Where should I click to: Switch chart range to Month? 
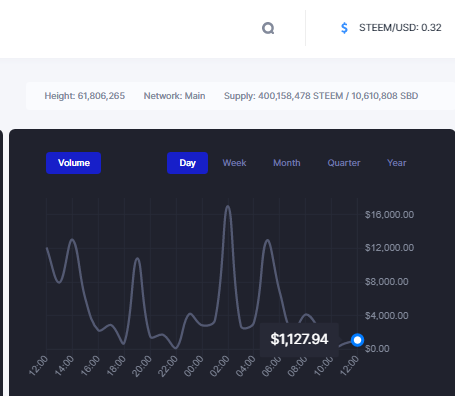(x=287, y=163)
